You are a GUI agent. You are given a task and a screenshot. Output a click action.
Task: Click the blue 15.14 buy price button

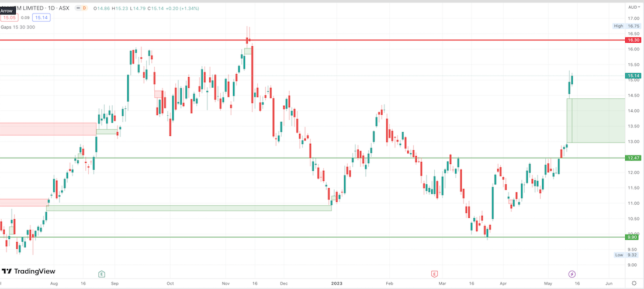[x=42, y=18]
